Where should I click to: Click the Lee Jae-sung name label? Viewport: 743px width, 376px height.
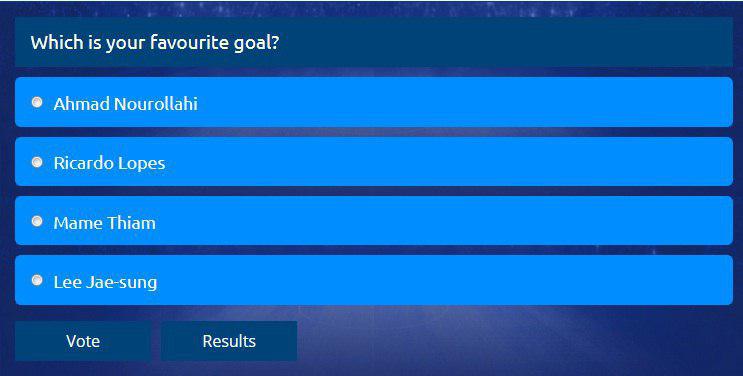coord(105,282)
